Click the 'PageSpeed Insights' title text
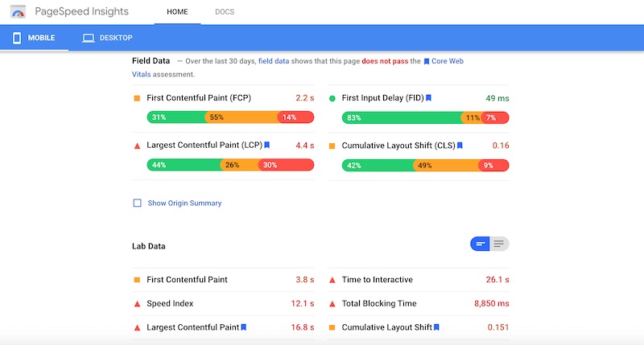Image resolution: width=644 pixels, height=345 pixels. click(x=82, y=11)
